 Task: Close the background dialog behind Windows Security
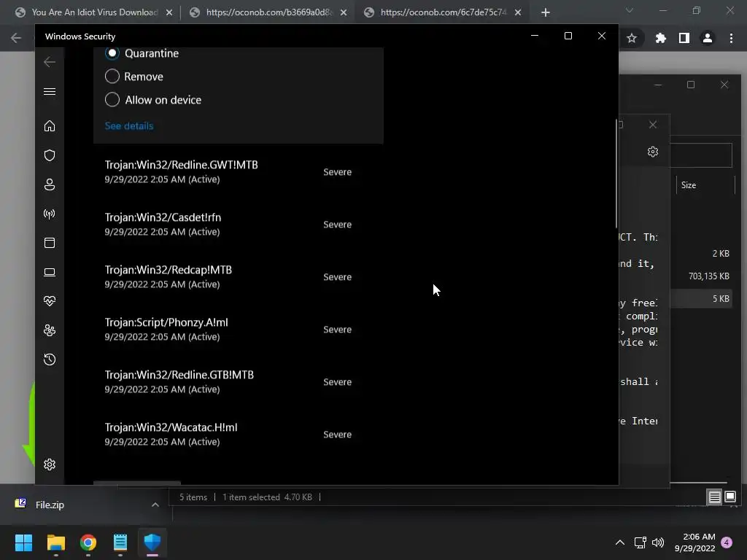(x=653, y=125)
